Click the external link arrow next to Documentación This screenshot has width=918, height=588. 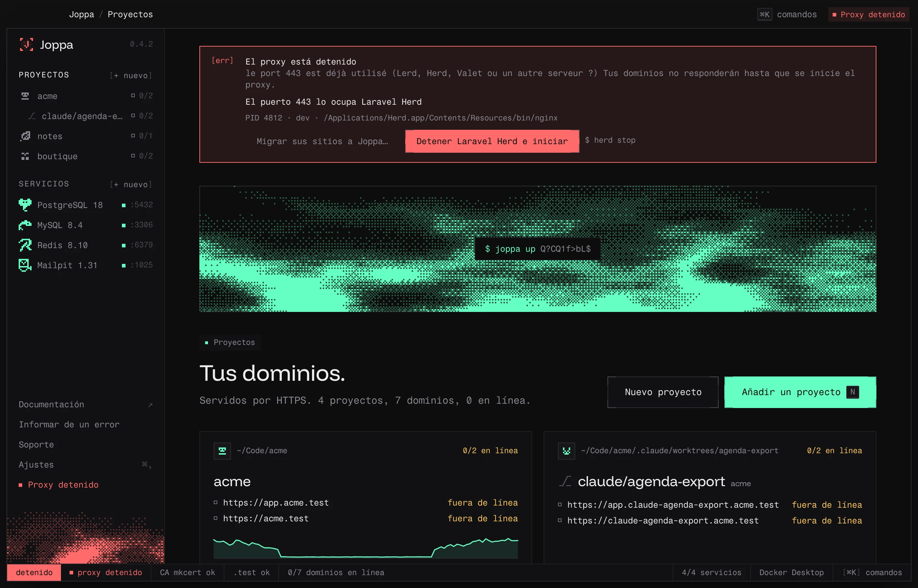point(151,405)
